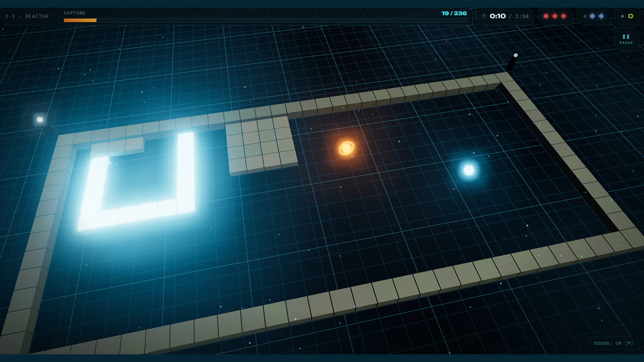Click the green ring counter icon
This screenshot has width=644, height=362.
[630, 16]
